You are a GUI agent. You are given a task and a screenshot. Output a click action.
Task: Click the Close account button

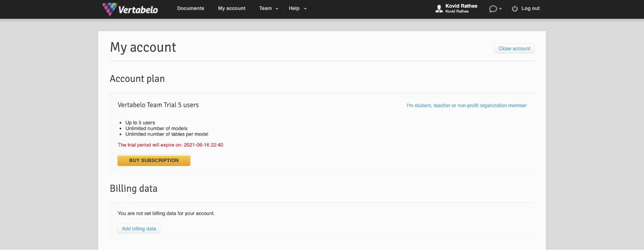pos(514,49)
